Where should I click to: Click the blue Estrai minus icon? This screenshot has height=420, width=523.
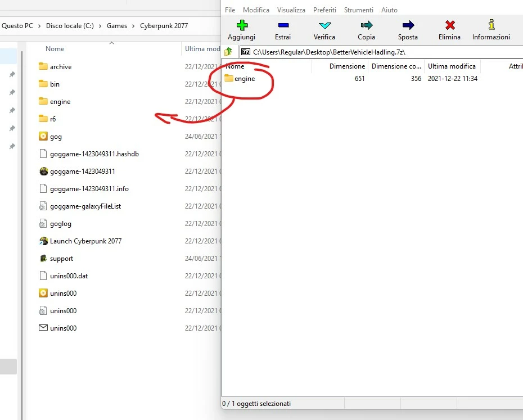tap(283, 25)
